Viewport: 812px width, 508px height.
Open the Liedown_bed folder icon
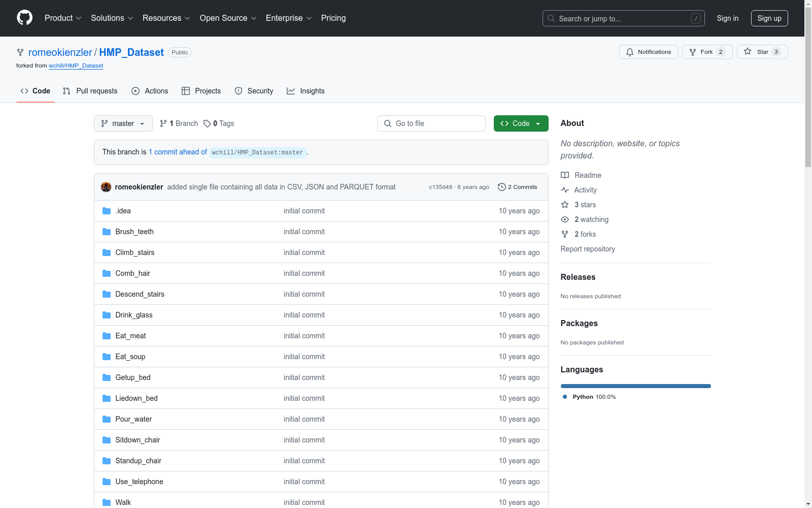click(107, 398)
